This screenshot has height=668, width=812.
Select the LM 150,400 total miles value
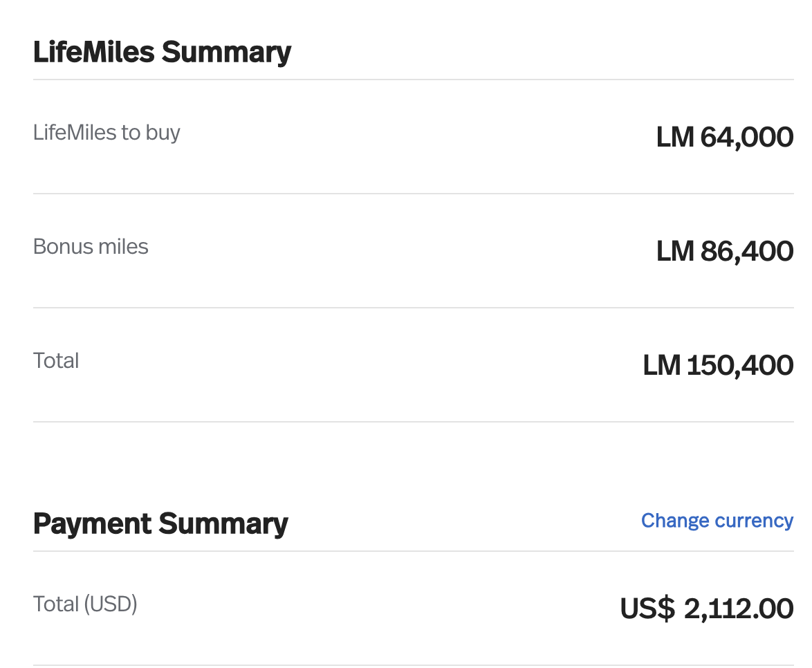(718, 365)
